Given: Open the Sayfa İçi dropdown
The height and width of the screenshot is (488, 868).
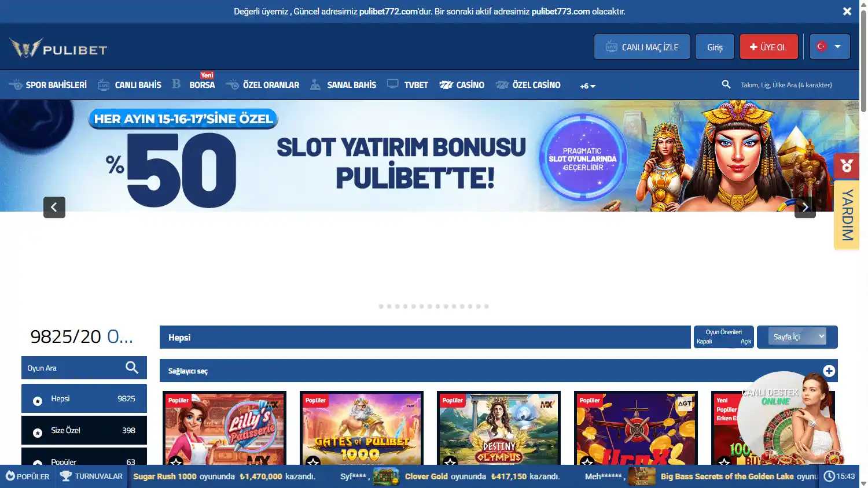Looking at the screenshot, I should click(x=797, y=337).
